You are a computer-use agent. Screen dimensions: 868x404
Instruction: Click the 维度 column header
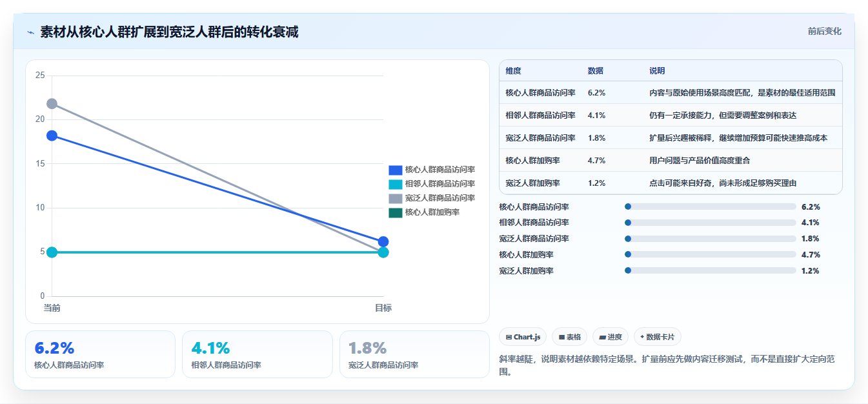click(514, 70)
